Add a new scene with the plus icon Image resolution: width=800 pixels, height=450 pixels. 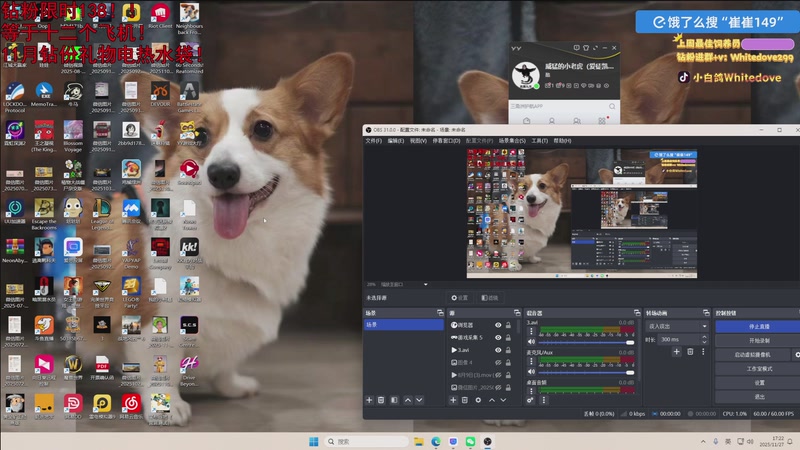tap(369, 400)
